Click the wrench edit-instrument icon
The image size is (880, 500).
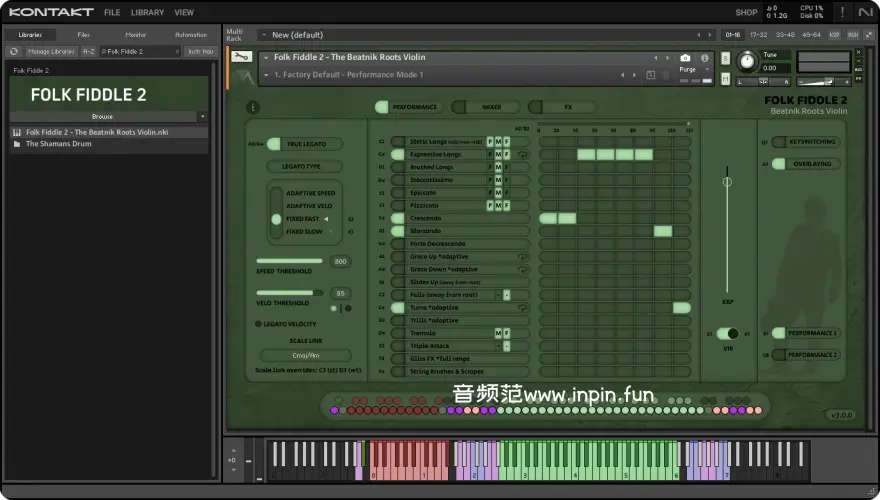[x=241, y=57]
